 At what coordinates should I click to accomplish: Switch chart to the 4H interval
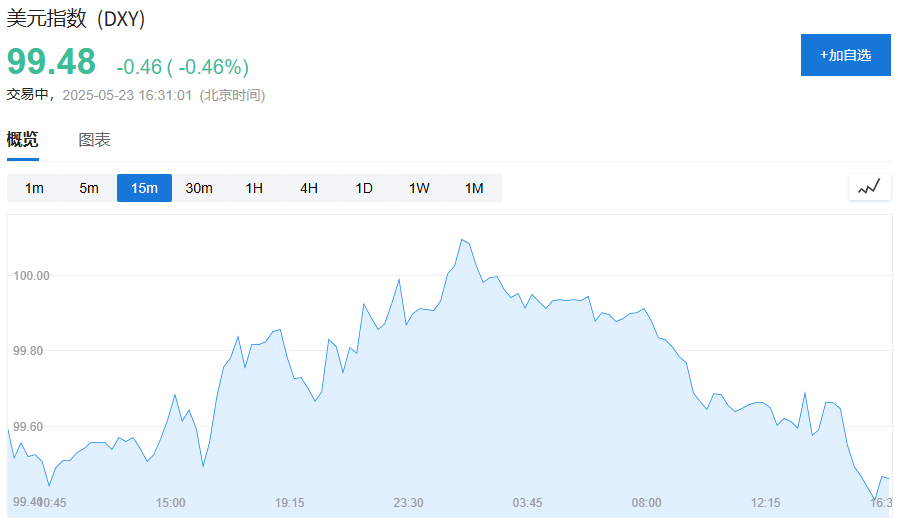coord(309,188)
